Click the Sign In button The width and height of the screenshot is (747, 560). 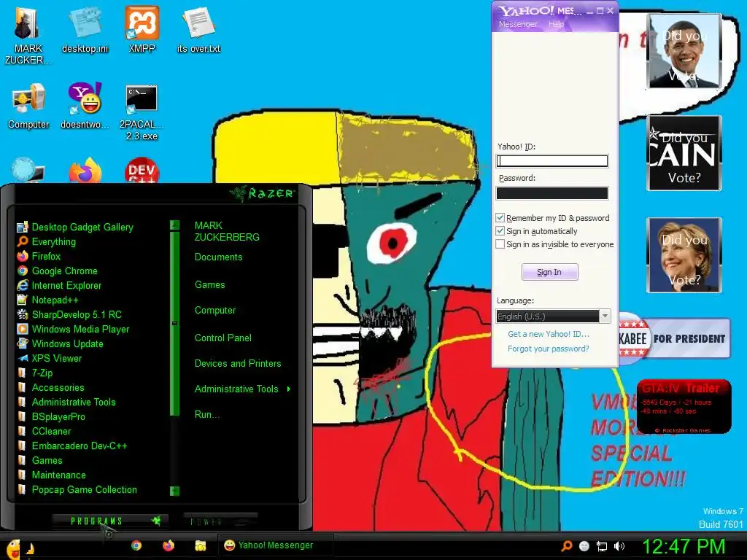(550, 272)
